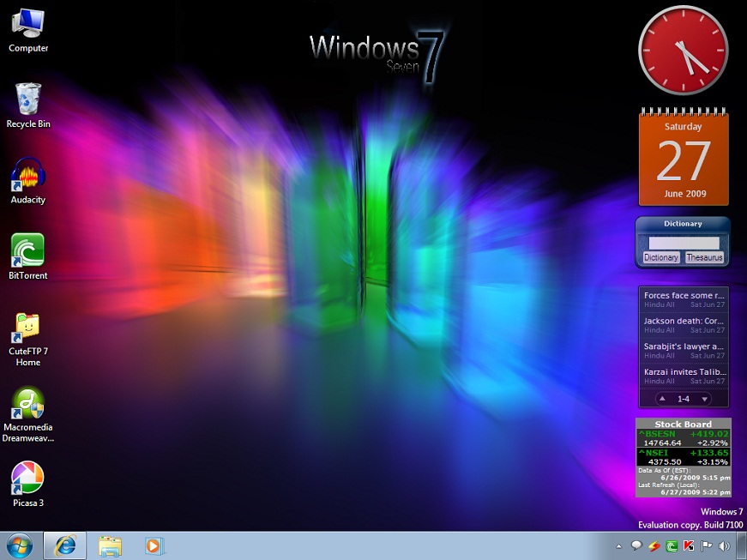747x560 pixels.
Task: Open Windows Media Player from taskbar
Action: coord(154,545)
